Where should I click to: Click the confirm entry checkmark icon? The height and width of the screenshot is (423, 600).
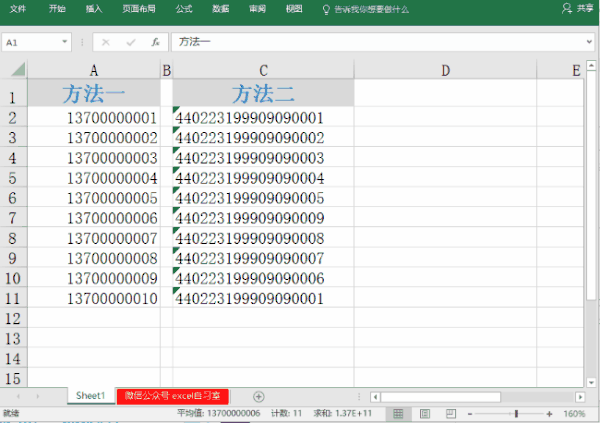131,42
